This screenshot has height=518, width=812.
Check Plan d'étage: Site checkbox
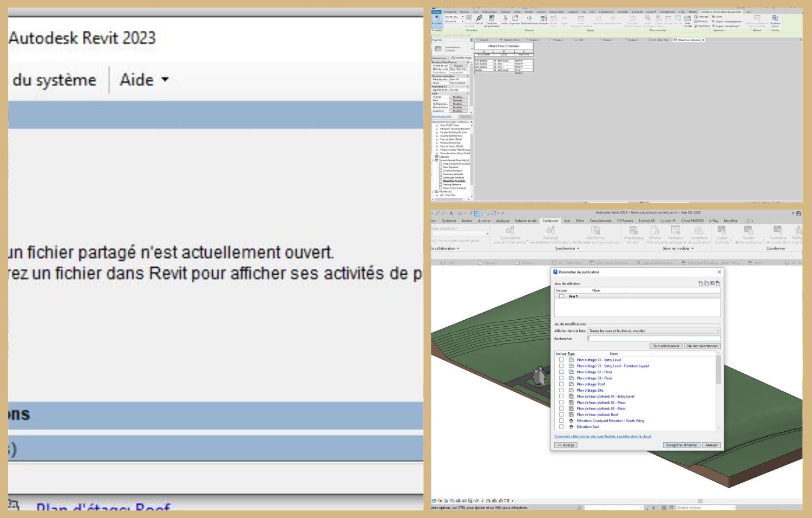(561, 390)
